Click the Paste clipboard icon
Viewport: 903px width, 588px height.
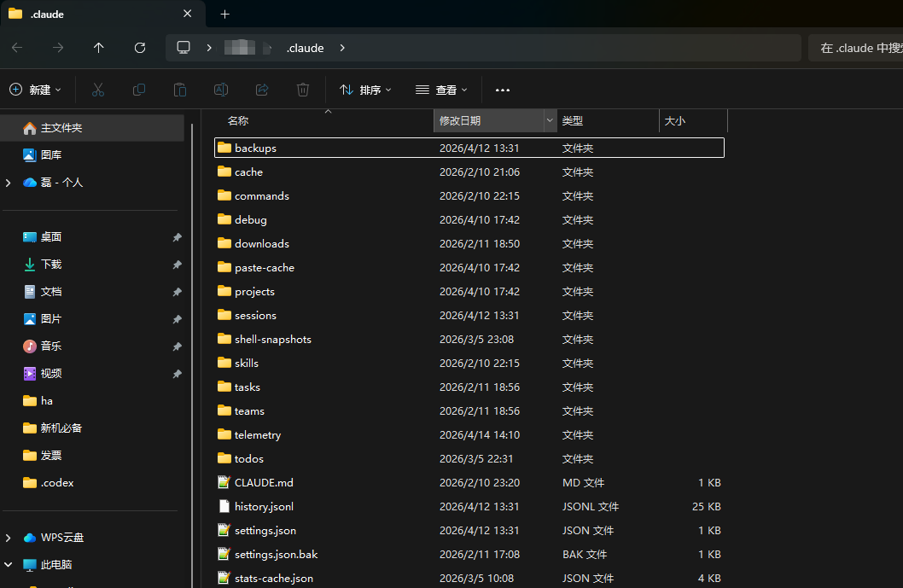pos(180,90)
